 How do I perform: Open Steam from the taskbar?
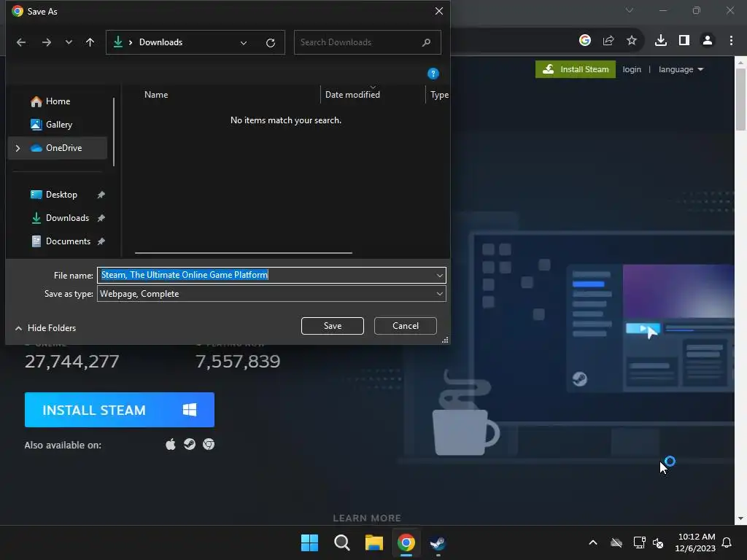[438, 542]
